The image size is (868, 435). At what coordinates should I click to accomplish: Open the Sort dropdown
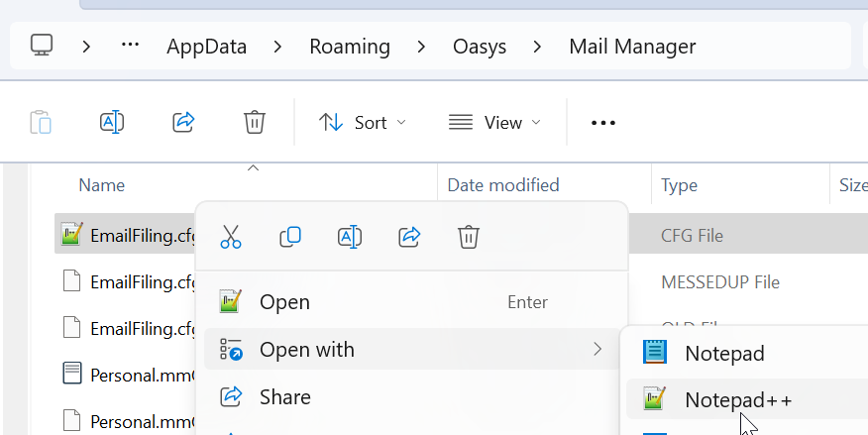362,123
